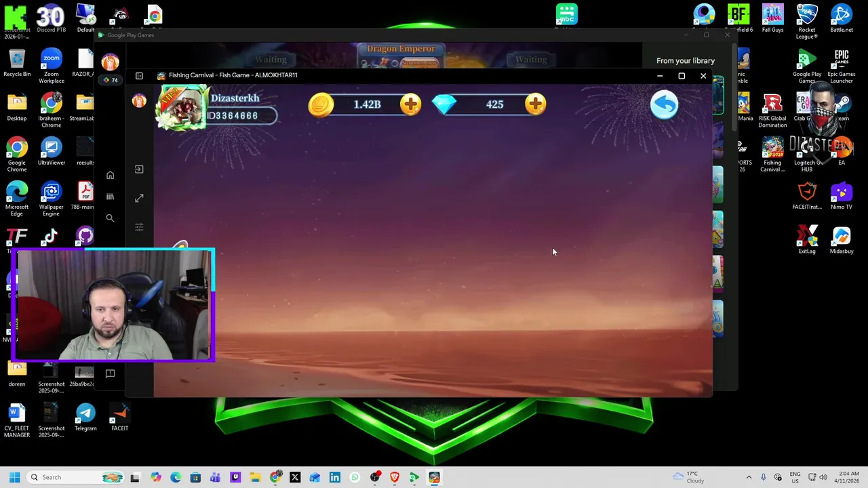Select the Midasbuy desktop icon
This screenshot has width=868, height=488.
click(x=842, y=240)
